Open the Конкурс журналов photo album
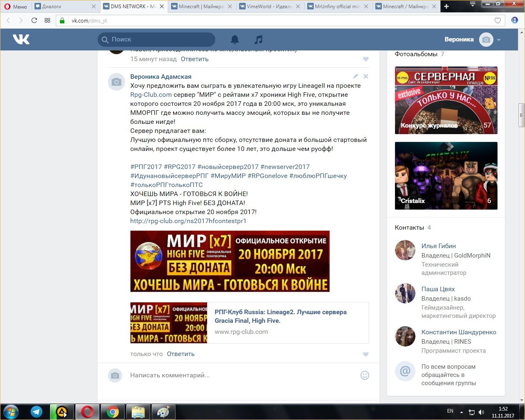 coord(446,100)
